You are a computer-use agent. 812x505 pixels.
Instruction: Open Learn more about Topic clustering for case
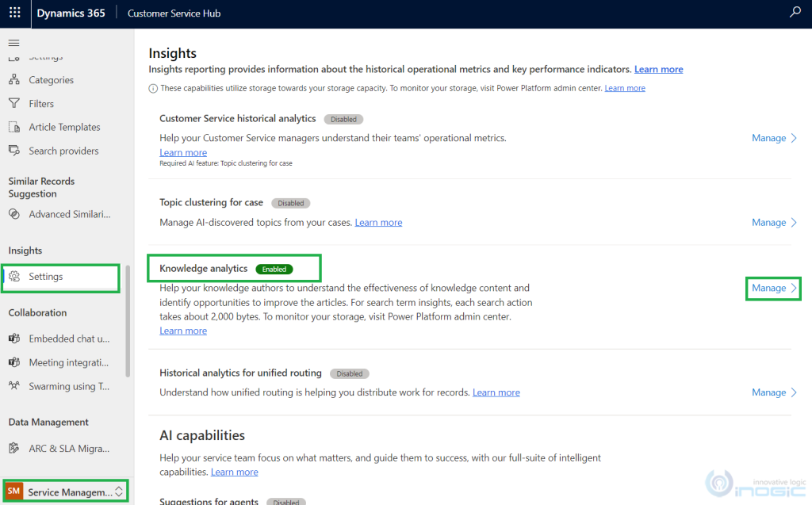[x=378, y=222]
